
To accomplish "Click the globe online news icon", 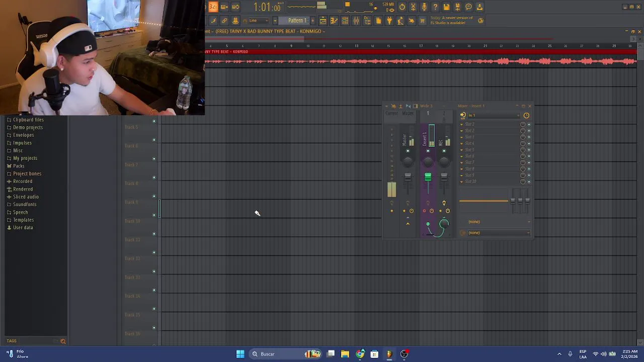I will tap(480, 21).
